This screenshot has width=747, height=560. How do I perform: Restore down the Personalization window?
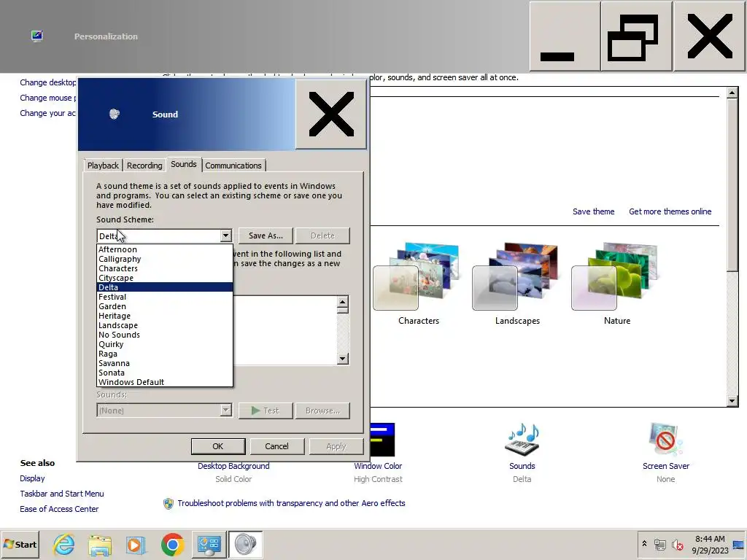pos(636,36)
